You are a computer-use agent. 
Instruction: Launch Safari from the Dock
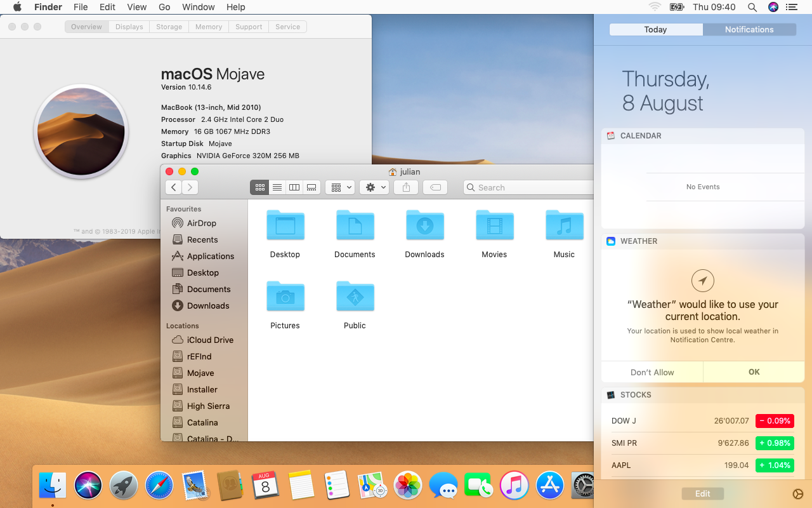point(159,486)
